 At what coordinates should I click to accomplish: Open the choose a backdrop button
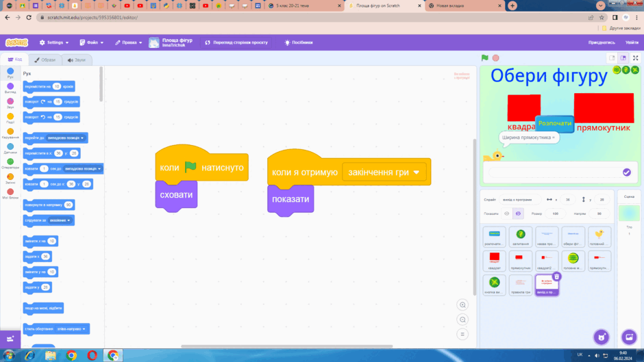[629, 337]
